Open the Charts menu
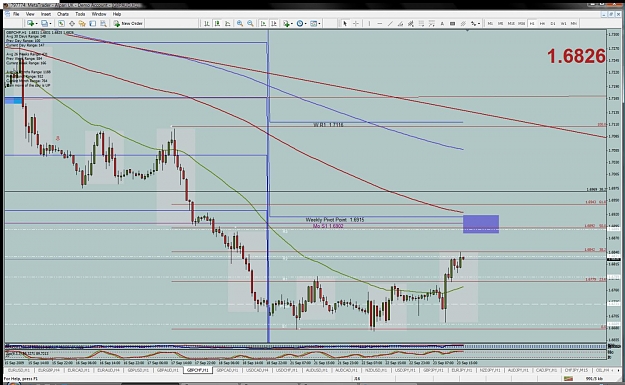 pyautogui.click(x=63, y=14)
